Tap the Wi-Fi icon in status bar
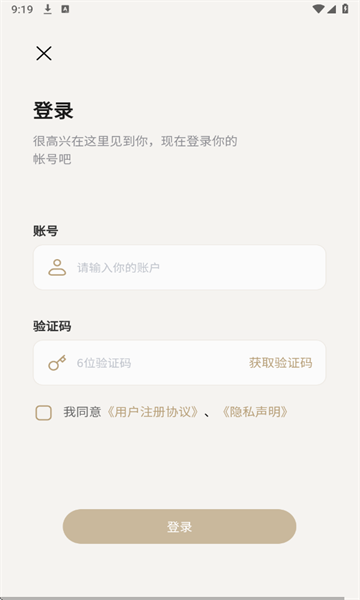The height and width of the screenshot is (600, 360). click(318, 9)
